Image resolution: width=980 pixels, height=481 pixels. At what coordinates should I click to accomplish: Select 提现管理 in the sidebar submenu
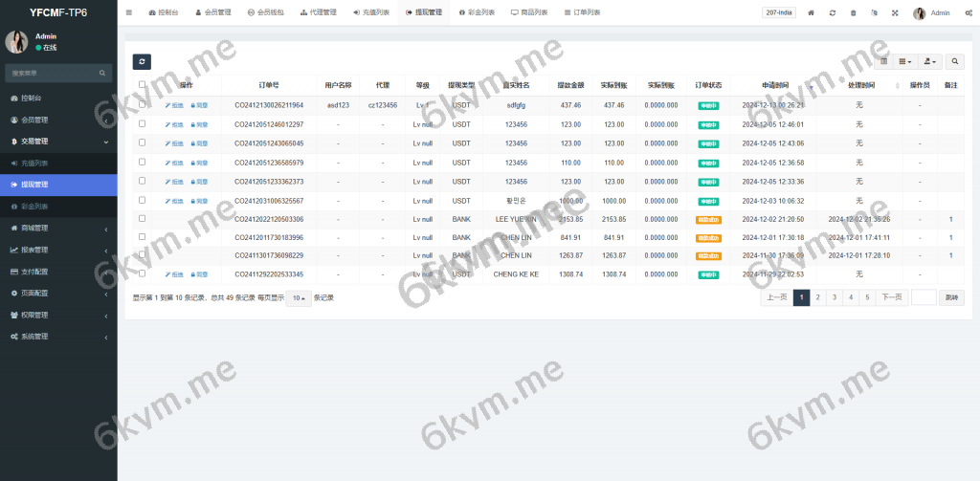pyautogui.click(x=58, y=185)
